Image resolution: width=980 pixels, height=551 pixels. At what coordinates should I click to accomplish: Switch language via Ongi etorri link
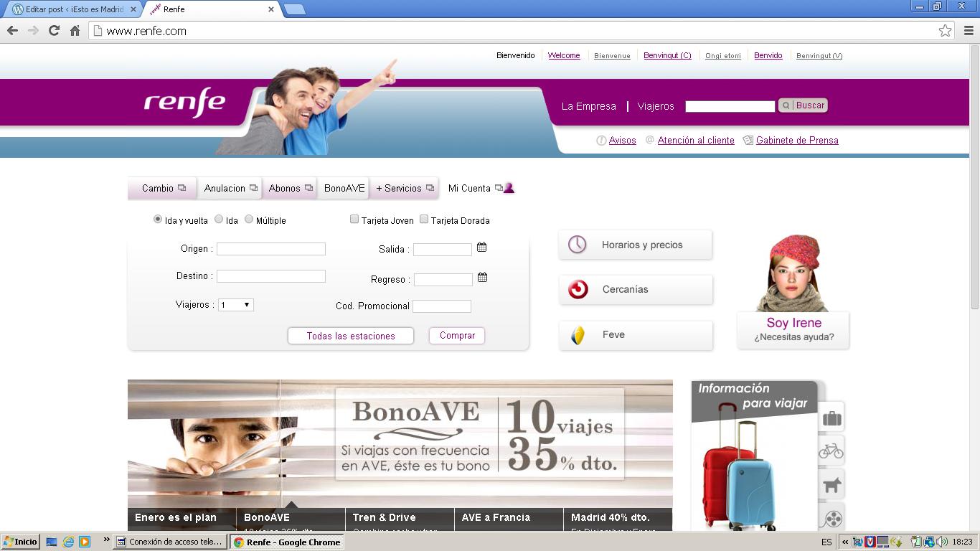[x=723, y=55]
